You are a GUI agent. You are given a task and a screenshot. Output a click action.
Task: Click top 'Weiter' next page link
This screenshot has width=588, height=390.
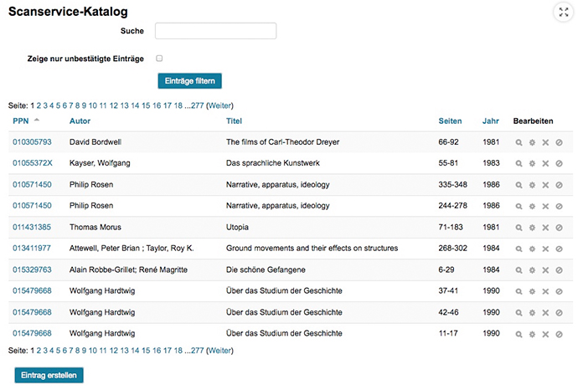point(219,105)
